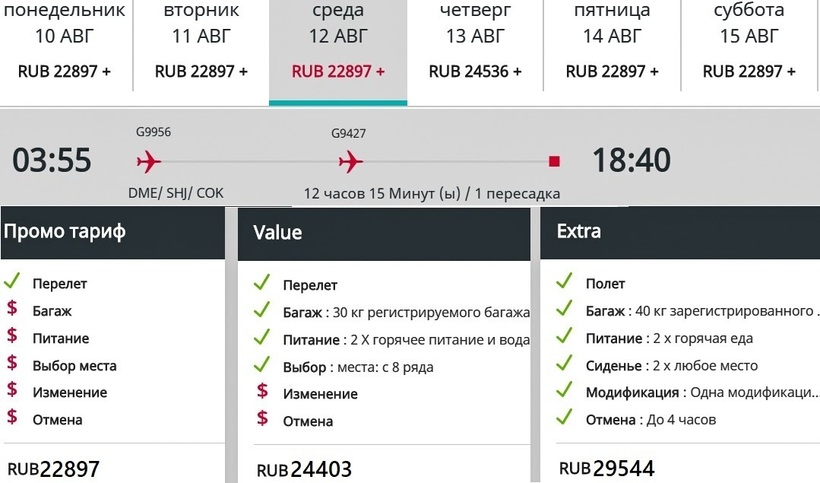Click the second airplane icon for G9427
The image size is (820, 483).
pos(350,161)
